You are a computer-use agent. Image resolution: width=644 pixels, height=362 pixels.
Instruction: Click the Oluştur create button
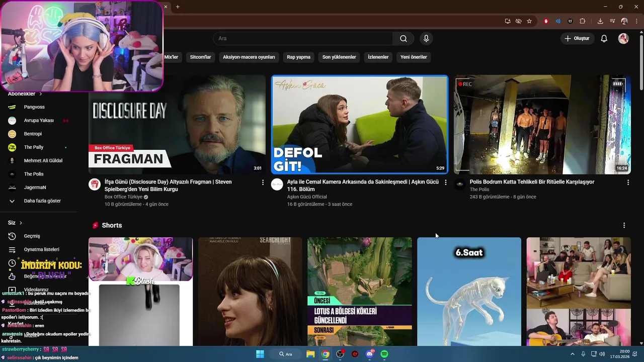(577, 38)
